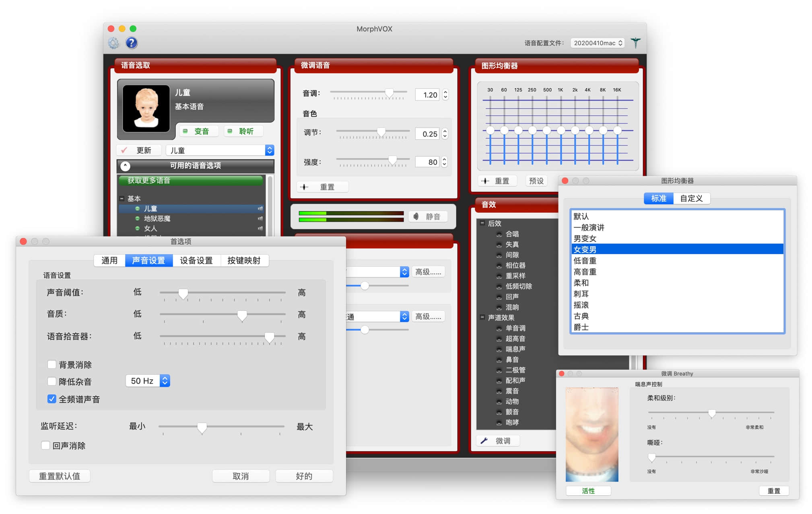Viewport: 812px width, 514px height.
Task: Click the first 高级 advanced button
Action: point(428,272)
